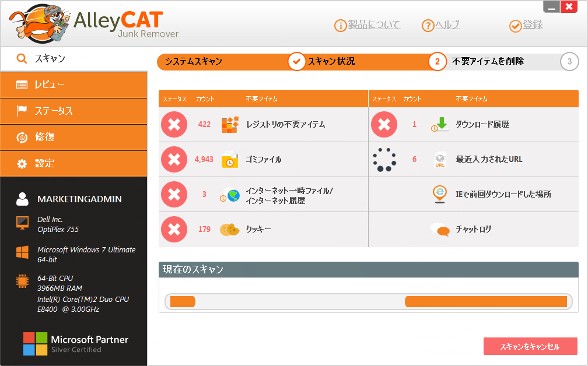Screen dimensions: 588x366
Task: Click the Windows logo beside Windows 7 Ultimate
Action: click(x=23, y=252)
